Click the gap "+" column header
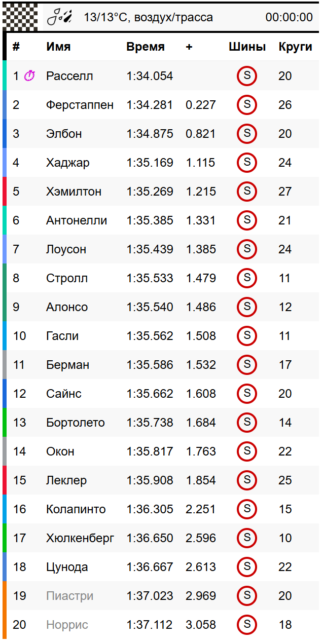Viewport: 322px width, 644px height. pos(189,47)
